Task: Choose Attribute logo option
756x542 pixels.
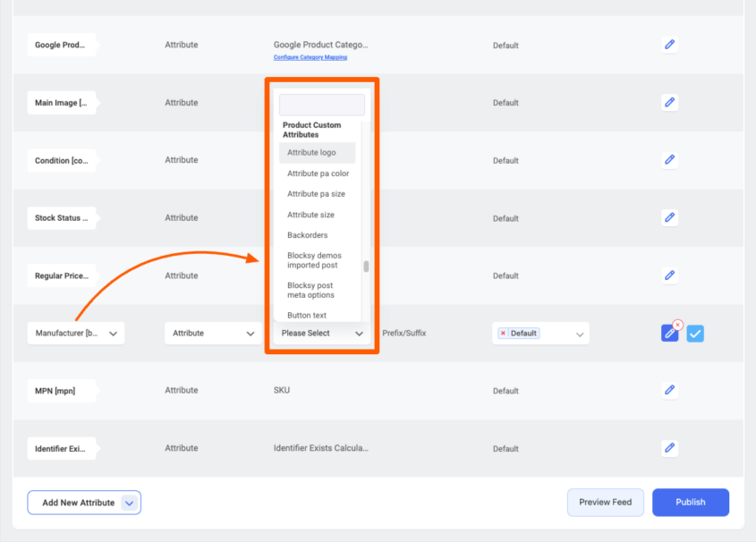Action: pos(317,153)
